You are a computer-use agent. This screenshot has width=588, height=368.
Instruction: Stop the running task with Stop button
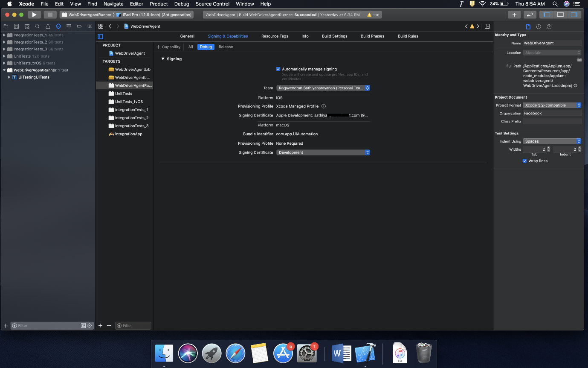pos(50,15)
